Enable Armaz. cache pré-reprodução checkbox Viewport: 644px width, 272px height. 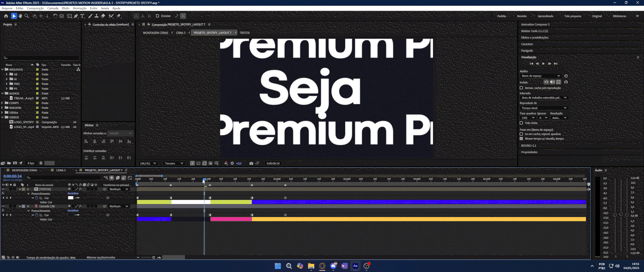(x=521, y=88)
